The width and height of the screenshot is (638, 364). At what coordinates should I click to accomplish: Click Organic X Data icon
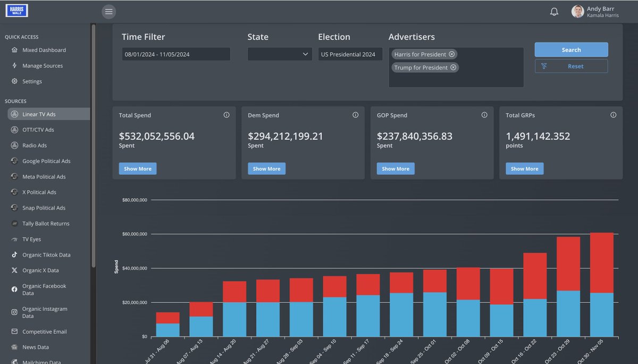14,270
